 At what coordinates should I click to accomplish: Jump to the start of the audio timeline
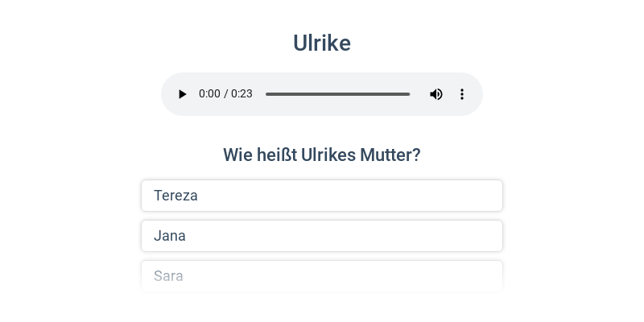[266, 94]
